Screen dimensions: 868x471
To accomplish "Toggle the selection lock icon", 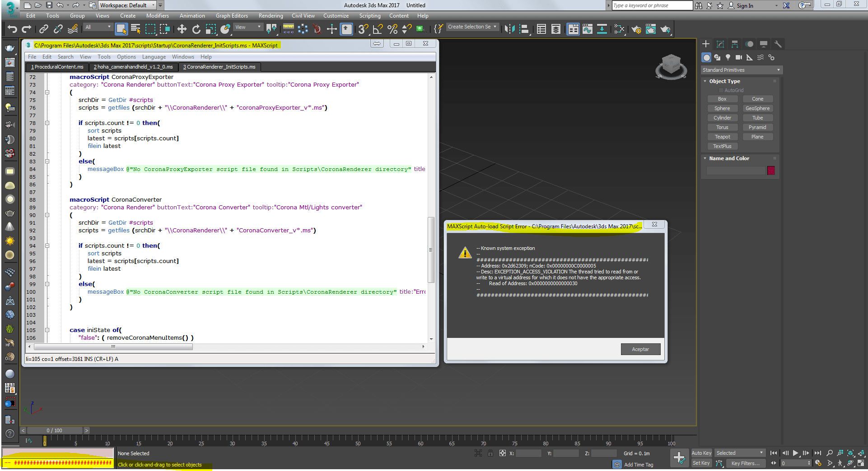I will 490,453.
